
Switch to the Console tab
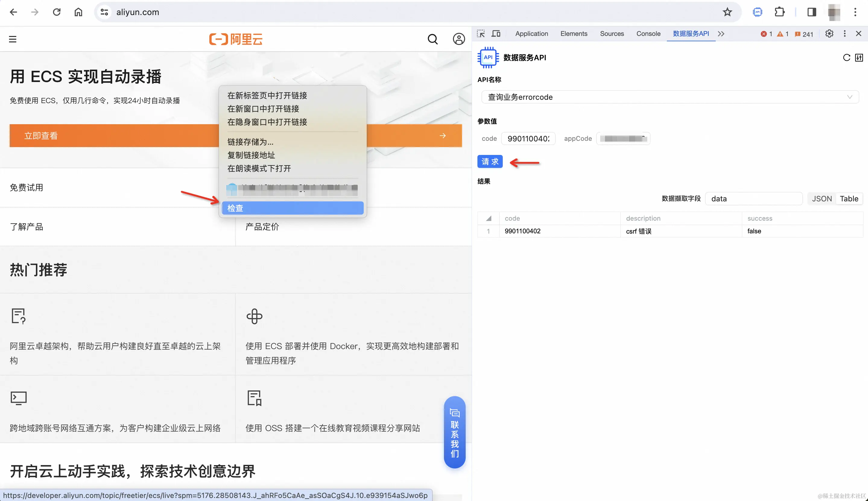pos(648,34)
